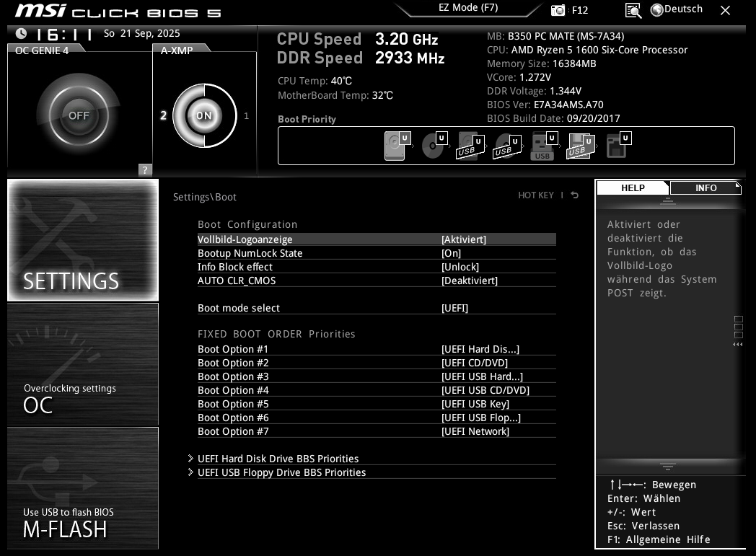
Task: Click the BIOS Ver E7A34AMS.A70 text
Action: (545, 105)
